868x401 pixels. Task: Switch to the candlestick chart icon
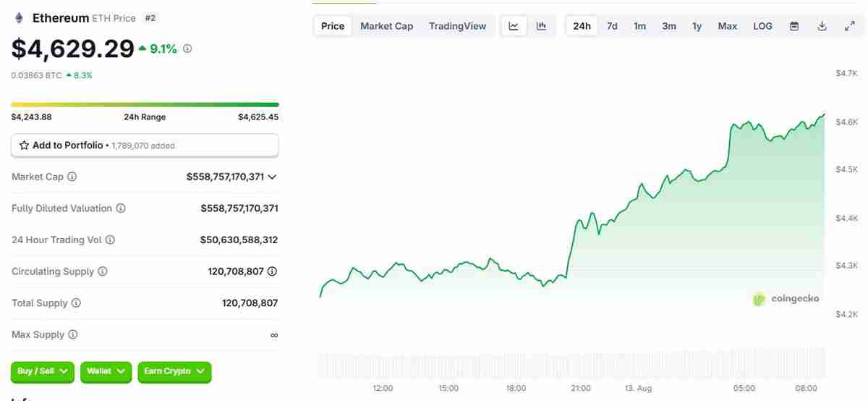point(541,26)
